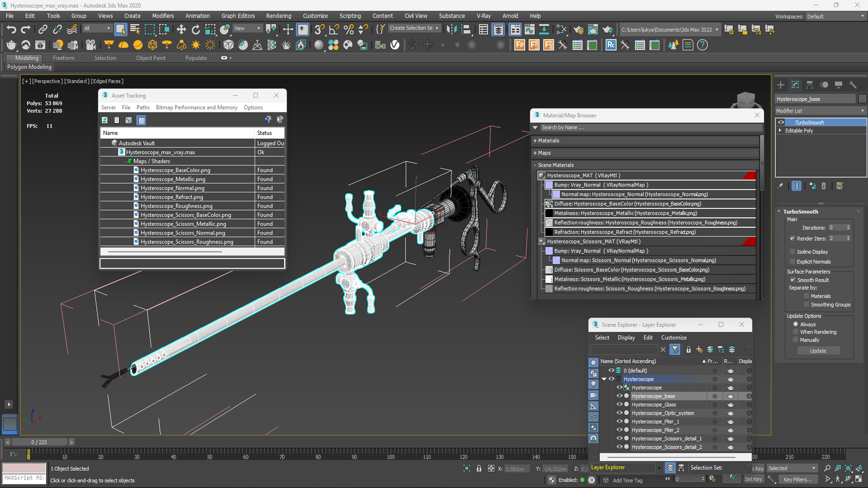Click the Set Key button
868x488 pixels.
coord(753,479)
